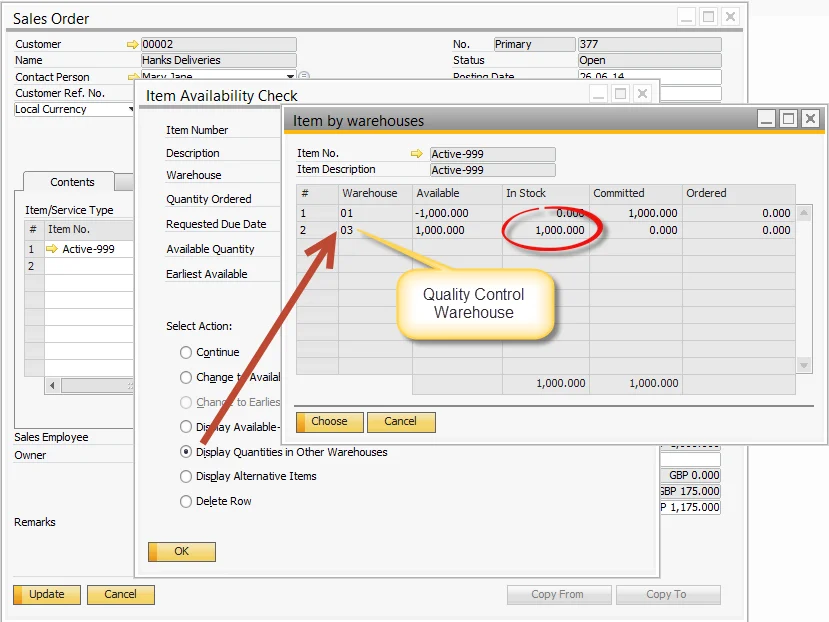Click the Ordered column header

pos(739,193)
